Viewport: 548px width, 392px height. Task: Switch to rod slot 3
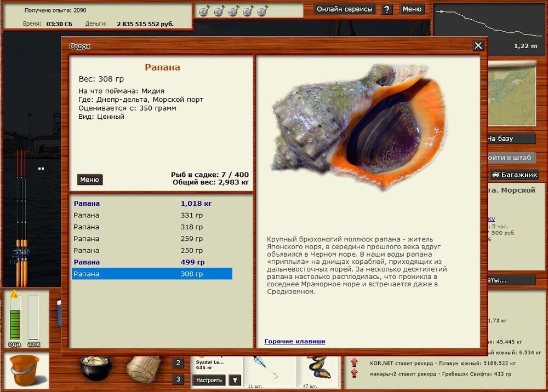click(x=179, y=379)
